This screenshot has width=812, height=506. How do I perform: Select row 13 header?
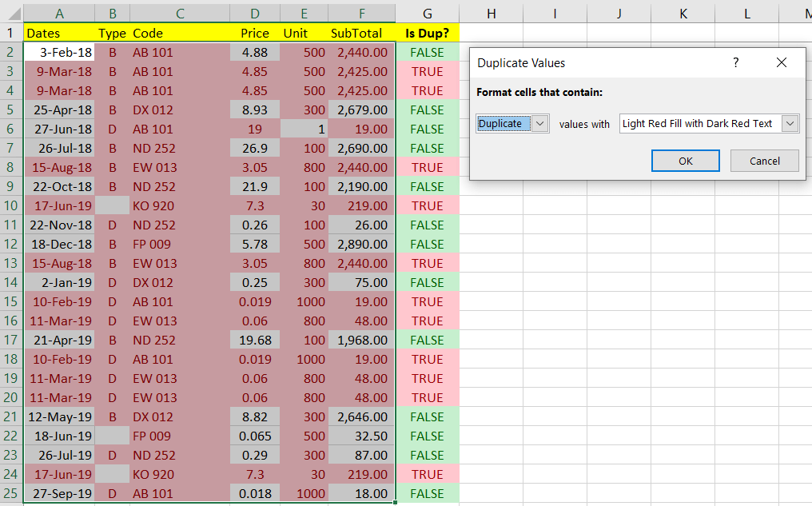[9, 263]
